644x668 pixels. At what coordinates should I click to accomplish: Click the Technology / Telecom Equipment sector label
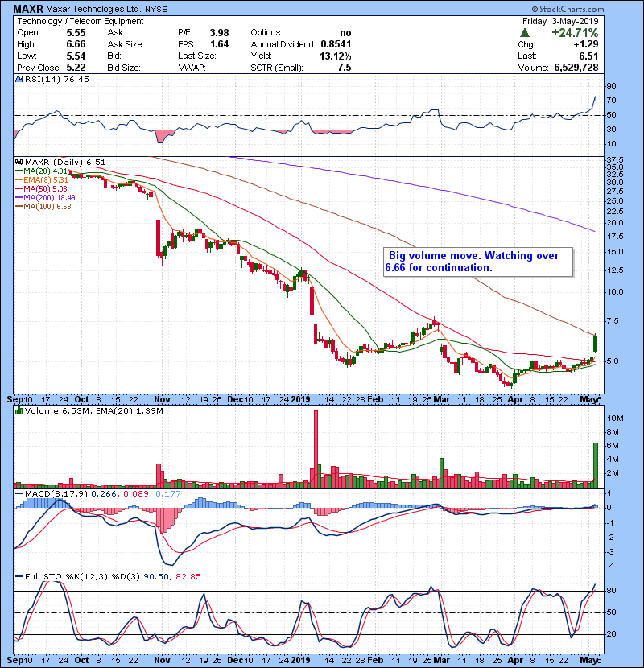coord(80,21)
